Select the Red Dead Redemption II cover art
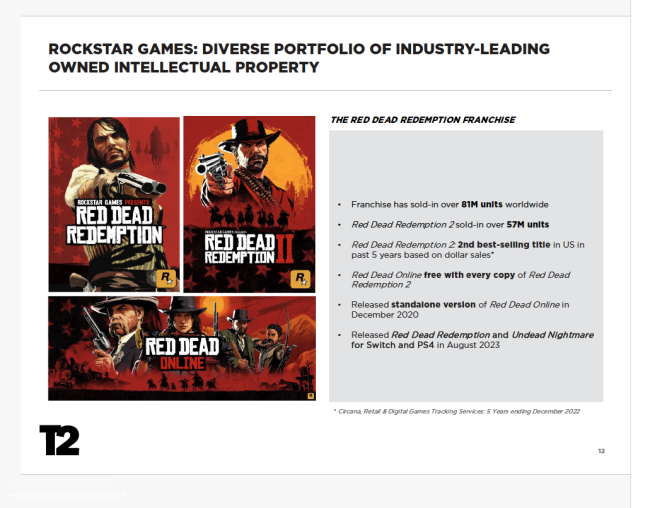This screenshot has width=650, height=508. (249, 204)
